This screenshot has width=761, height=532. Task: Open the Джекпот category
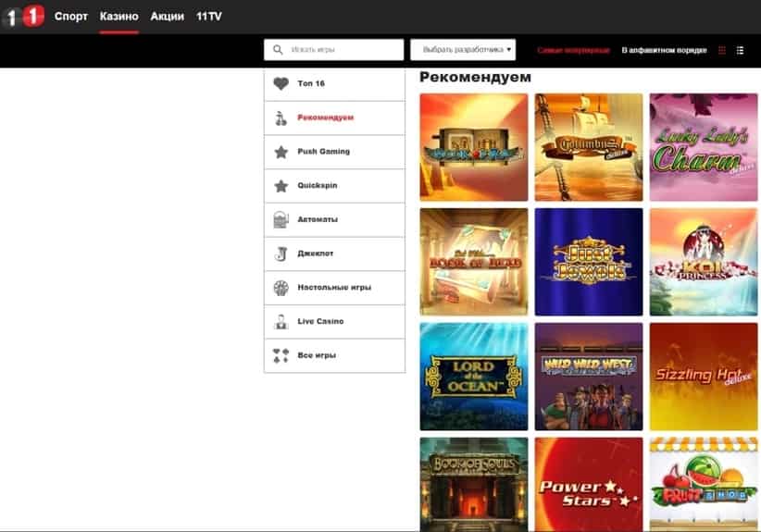click(x=334, y=254)
